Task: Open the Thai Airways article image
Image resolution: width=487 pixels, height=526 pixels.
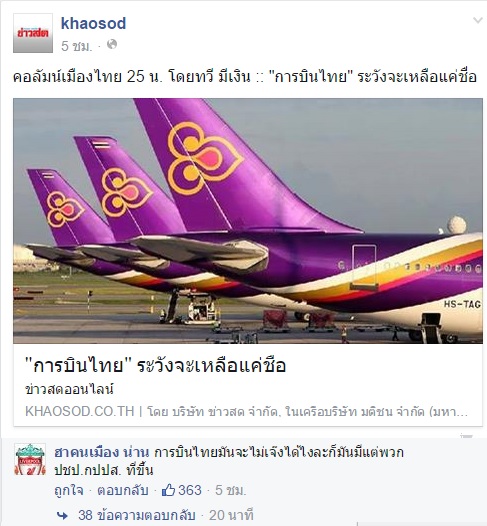Action: [248, 221]
